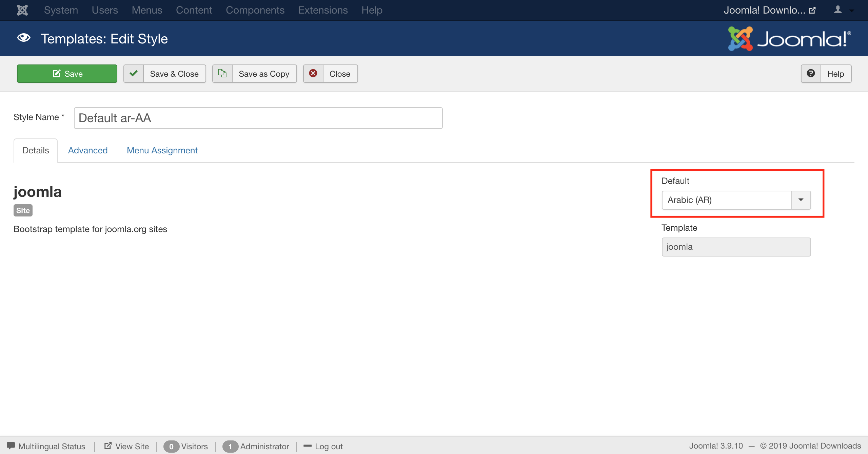This screenshot has height=454, width=868.
Task: Open the Joomla! Downlo... site link
Action: [x=769, y=10]
